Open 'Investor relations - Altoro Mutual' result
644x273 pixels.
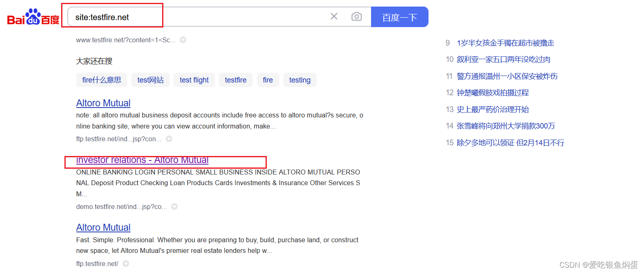pos(142,160)
